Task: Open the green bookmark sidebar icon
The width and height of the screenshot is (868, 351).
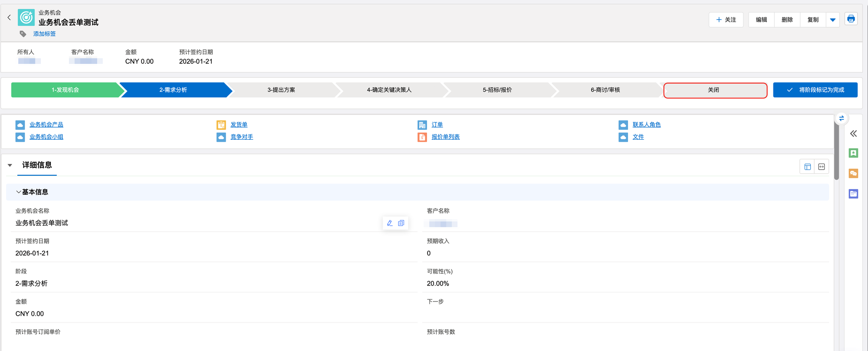Action: click(x=853, y=153)
